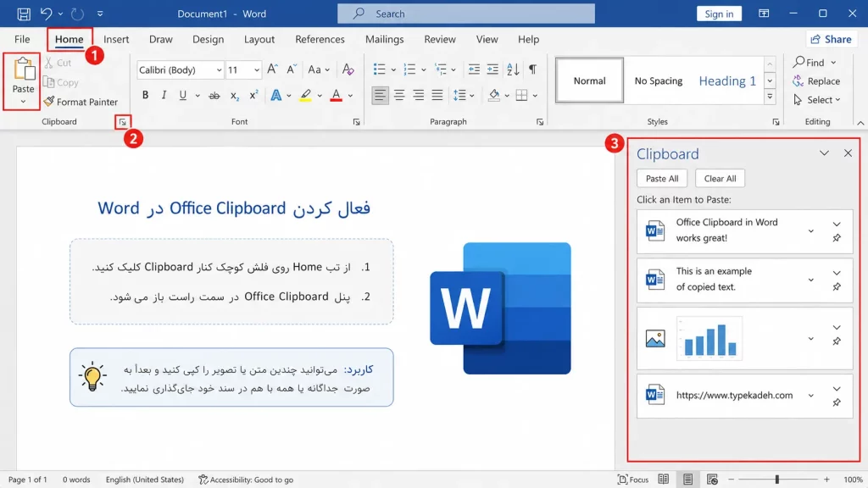Check accessibility status in the status bar

(x=246, y=480)
